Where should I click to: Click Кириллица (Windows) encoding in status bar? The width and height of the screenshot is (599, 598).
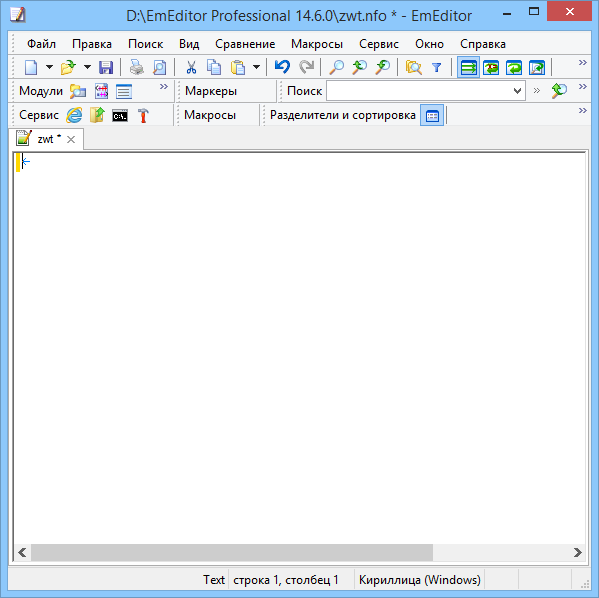tap(420, 580)
